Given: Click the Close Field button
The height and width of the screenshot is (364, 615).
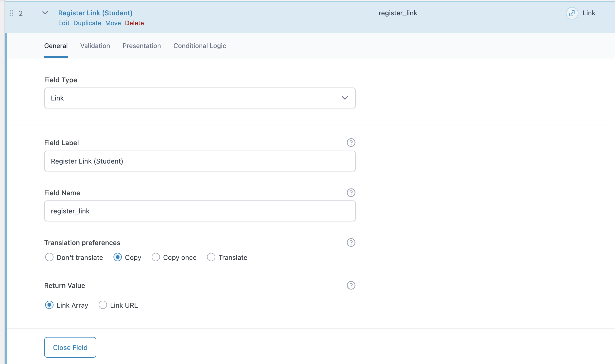Looking at the screenshot, I should point(70,347).
